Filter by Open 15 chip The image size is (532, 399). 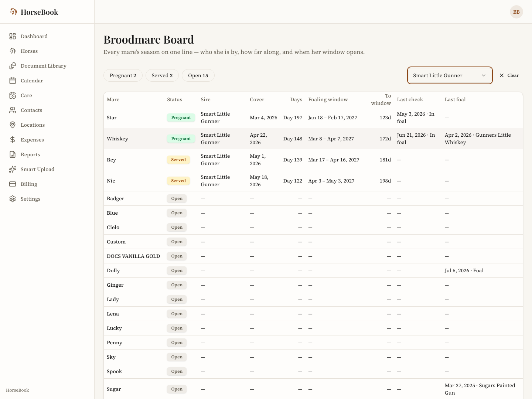pos(198,75)
